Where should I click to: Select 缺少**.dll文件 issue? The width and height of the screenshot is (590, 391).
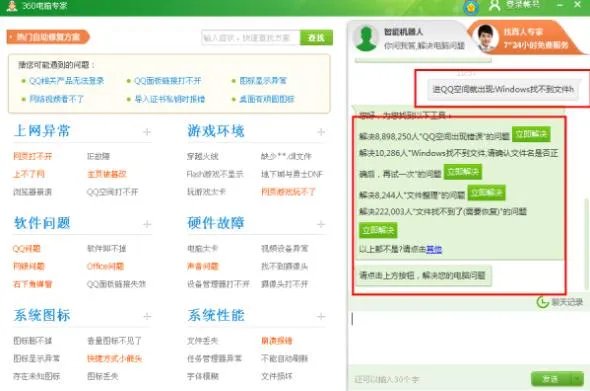coord(286,156)
